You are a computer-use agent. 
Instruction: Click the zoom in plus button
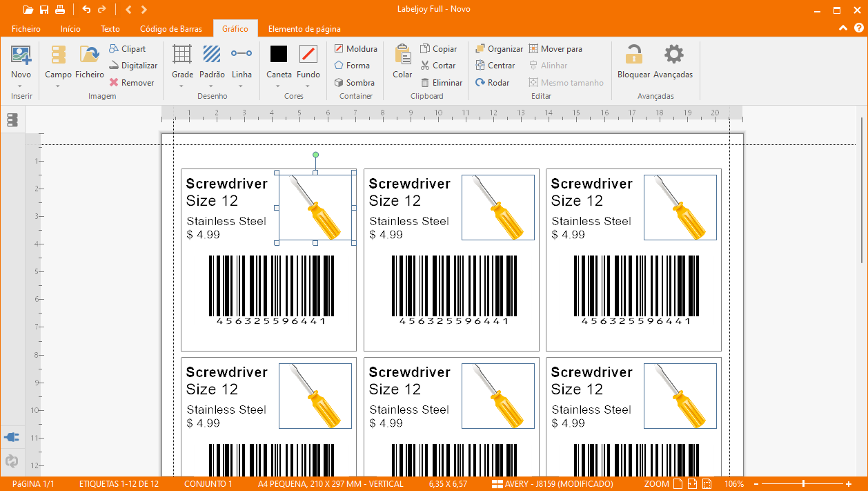pyautogui.click(x=849, y=484)
